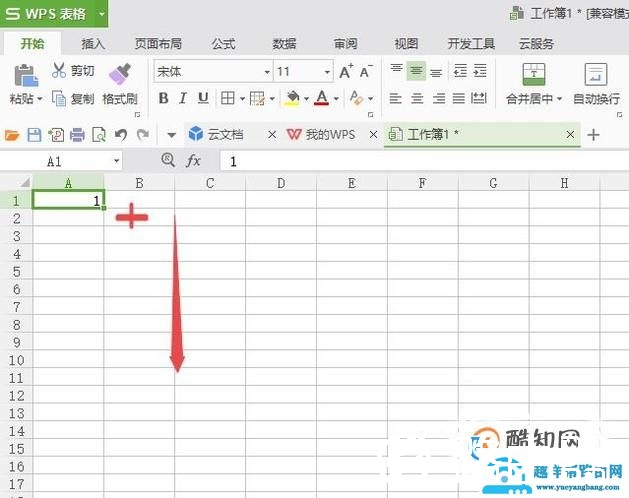The image size is (629, 498).
Task: Open 云文档 document tab
Action: coord(225,134)
